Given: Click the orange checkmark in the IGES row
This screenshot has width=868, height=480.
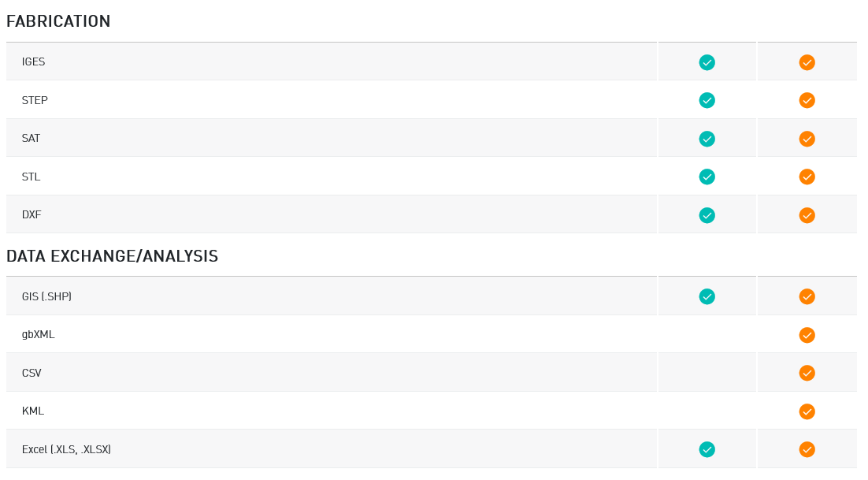Looking at the screenshot, I should tap(807, 62).
